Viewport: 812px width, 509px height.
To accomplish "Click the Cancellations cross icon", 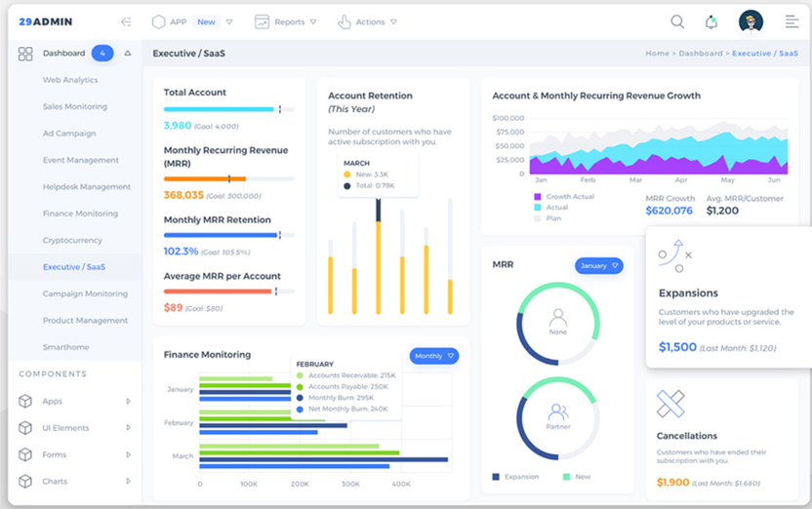I will 670,403.
